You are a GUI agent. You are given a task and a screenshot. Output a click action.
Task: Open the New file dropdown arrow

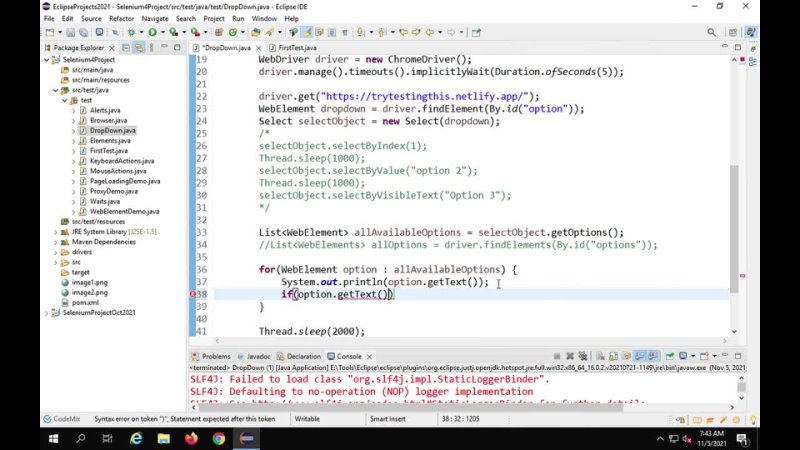coord(60,32)
